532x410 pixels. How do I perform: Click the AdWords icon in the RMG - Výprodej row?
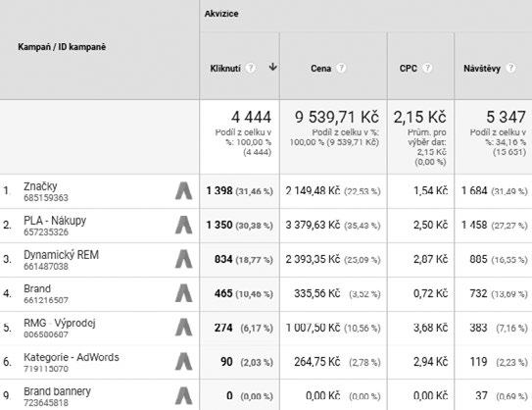[184, 328]
